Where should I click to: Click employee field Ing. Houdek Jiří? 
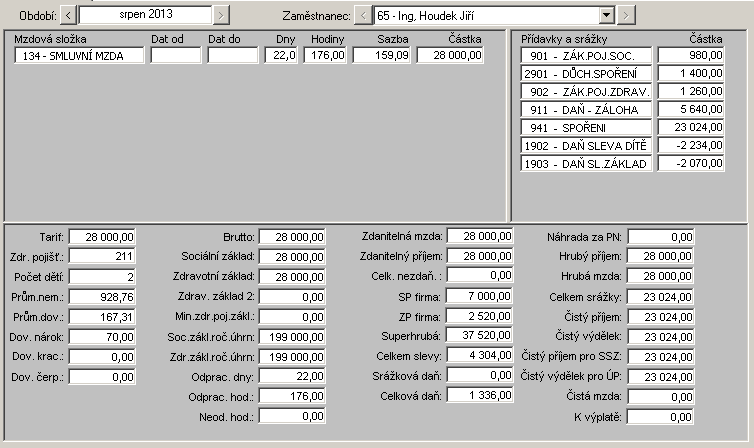coord(488,15)
